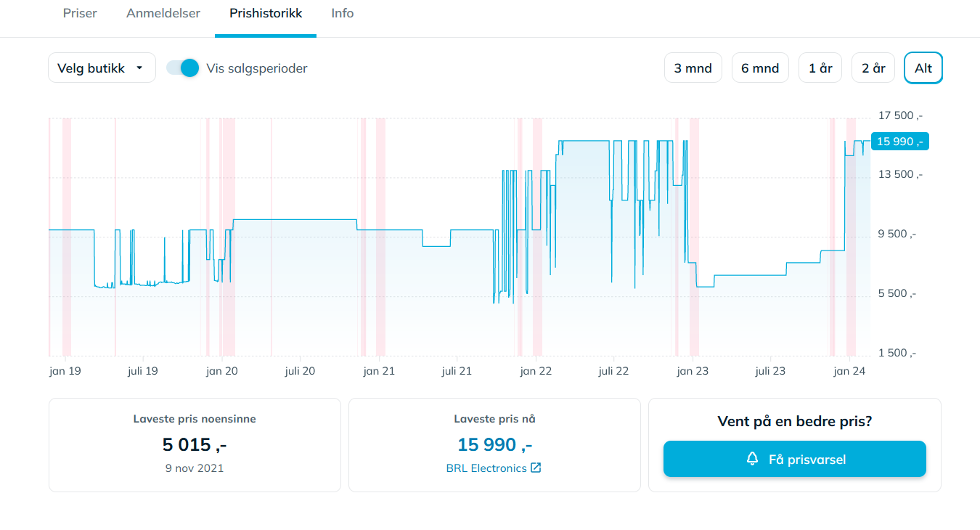
Task: Click the Vis salgsperioder label text
Action: pos(257,68)
